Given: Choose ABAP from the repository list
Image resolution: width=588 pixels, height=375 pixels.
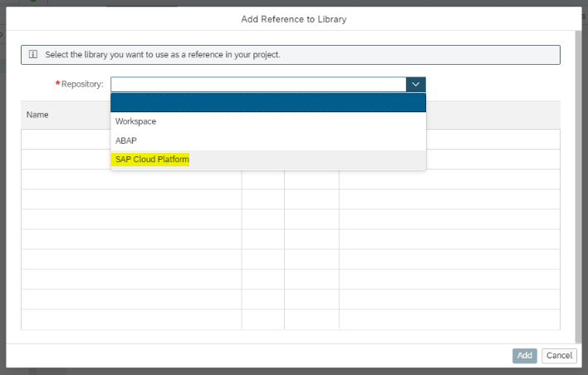Looking at the screenshot, I should [268, 141].
